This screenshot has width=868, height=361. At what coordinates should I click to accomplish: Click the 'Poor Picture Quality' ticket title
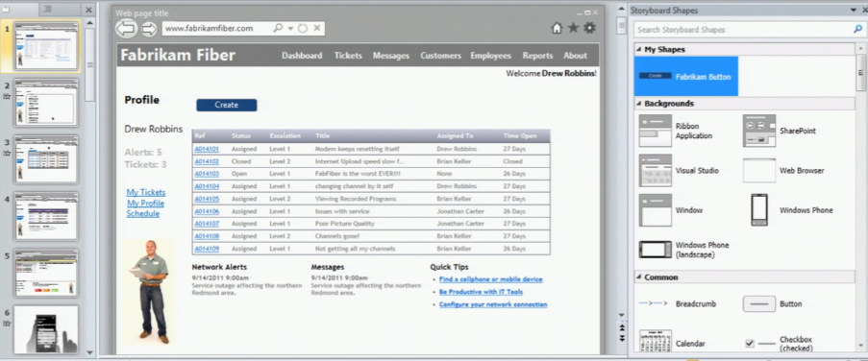[344, 224]
